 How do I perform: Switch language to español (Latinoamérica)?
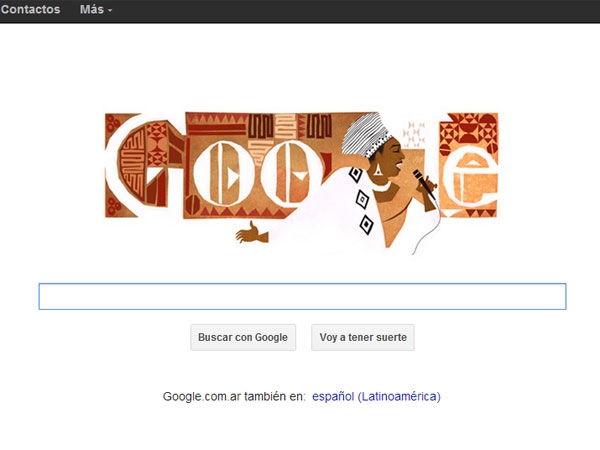(x=376, y=396)
